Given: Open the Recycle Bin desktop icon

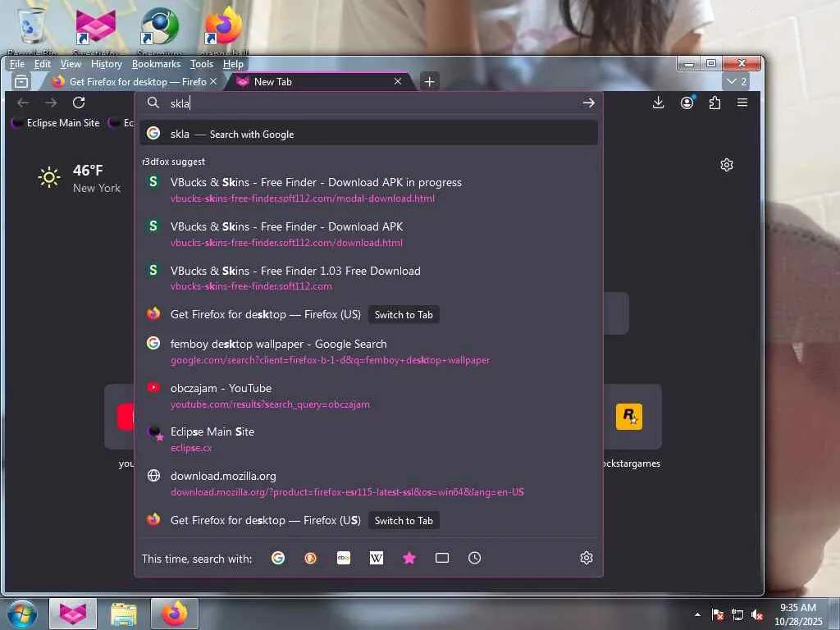Looking at the screenshot, I should point(32,30).
